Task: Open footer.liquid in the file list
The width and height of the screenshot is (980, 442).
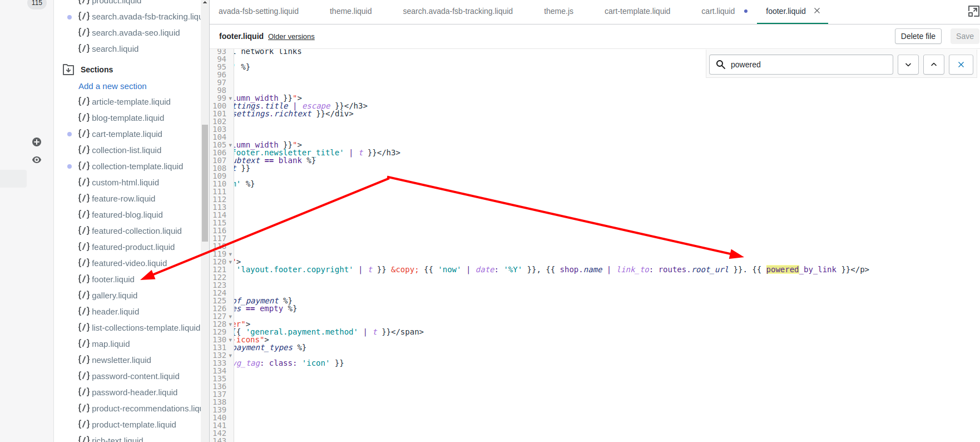Action: pos(113,279)
